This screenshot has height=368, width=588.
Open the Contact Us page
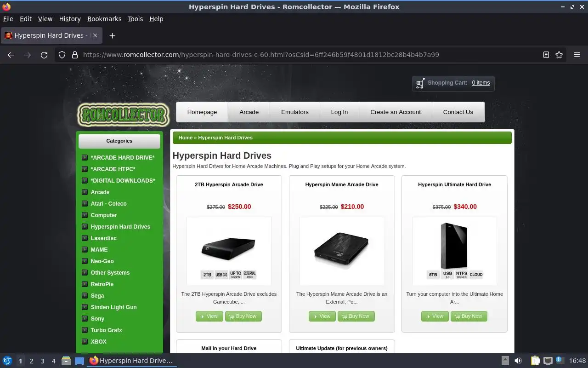458,112
